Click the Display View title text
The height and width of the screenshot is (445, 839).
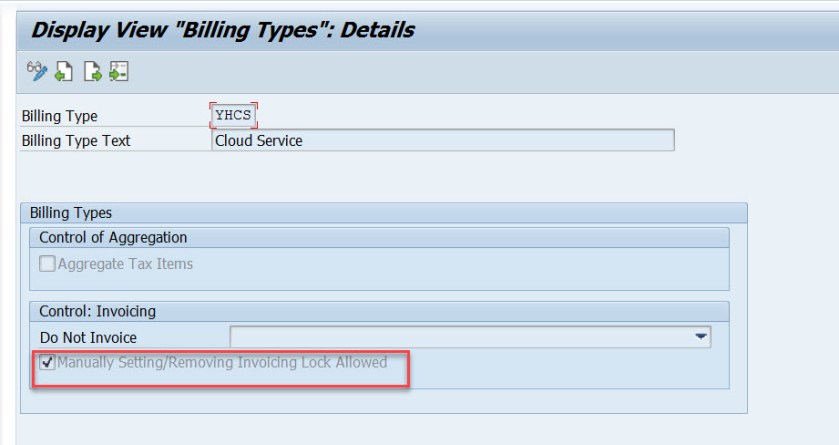(x=223, y=30)
